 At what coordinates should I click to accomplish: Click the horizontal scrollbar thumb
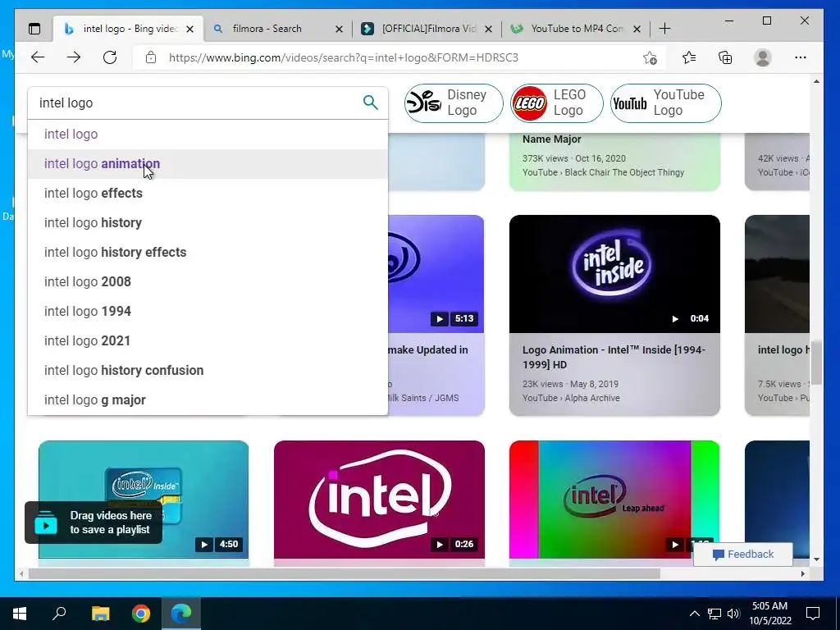tap(344, 573)
